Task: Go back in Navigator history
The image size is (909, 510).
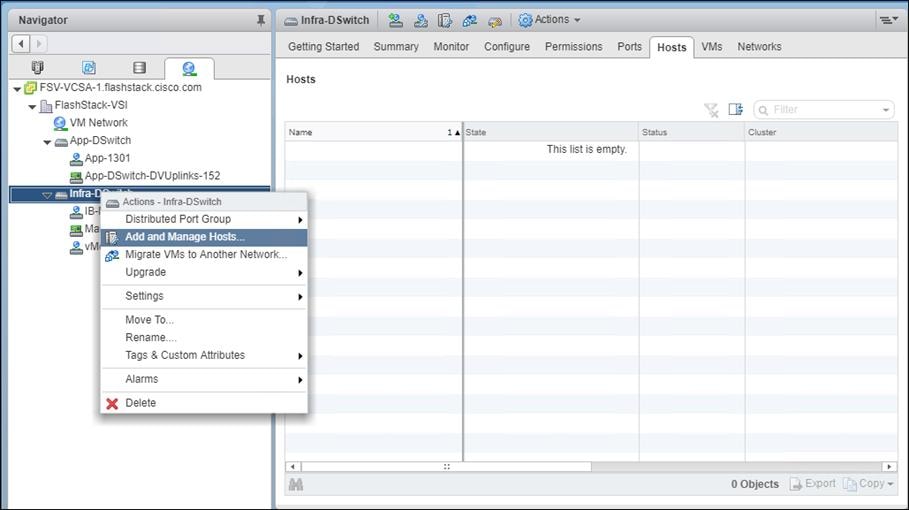Action: (21, 43)
